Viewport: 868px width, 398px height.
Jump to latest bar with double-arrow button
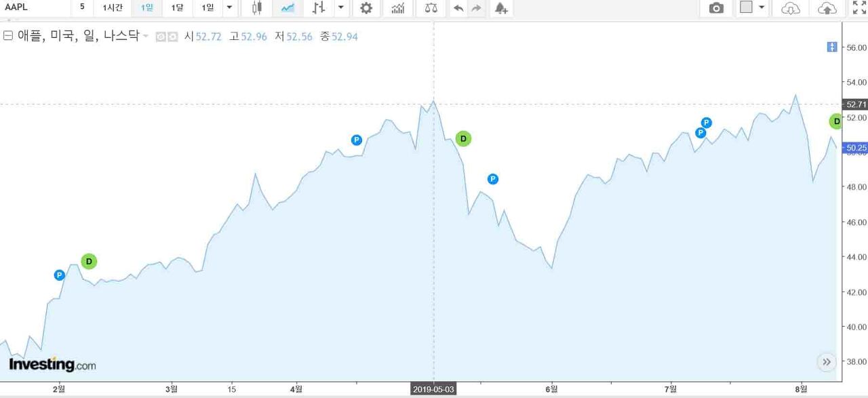coord(826,362)
